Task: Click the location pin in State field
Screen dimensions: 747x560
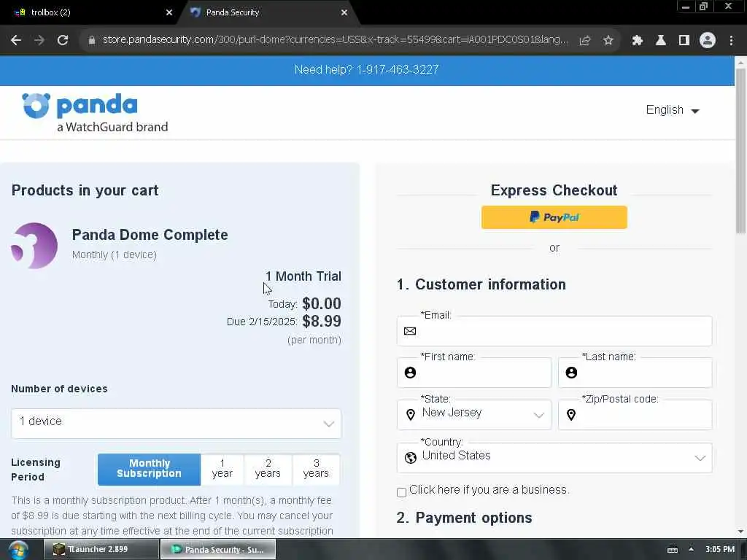Action: [410, 415]
